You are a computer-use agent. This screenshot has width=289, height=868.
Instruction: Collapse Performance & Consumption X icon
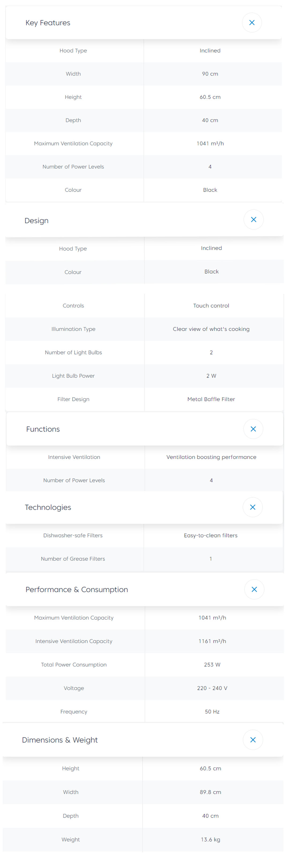pos(254,589)
